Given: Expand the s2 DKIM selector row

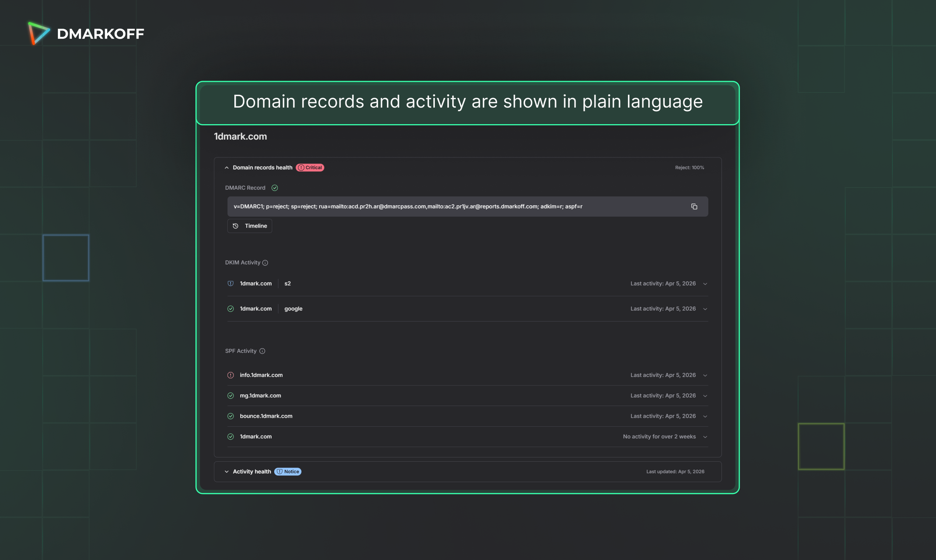Looking at the screenshot, I should 705,284.
